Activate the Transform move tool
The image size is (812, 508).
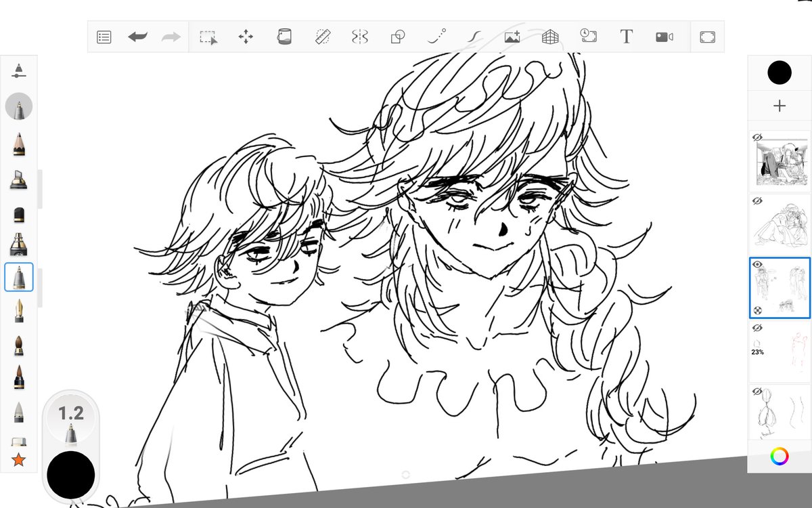click(246, 37)
